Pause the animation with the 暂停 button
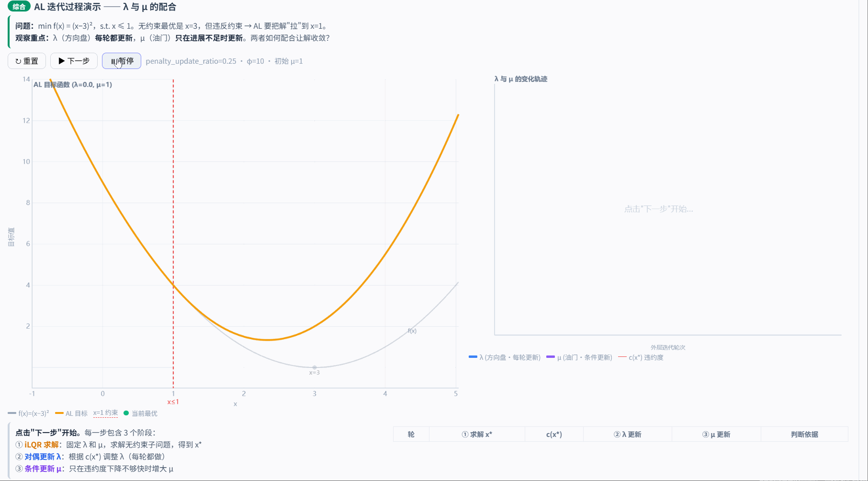The height and width of the screenshot is (481, 868). coord(122,61)
